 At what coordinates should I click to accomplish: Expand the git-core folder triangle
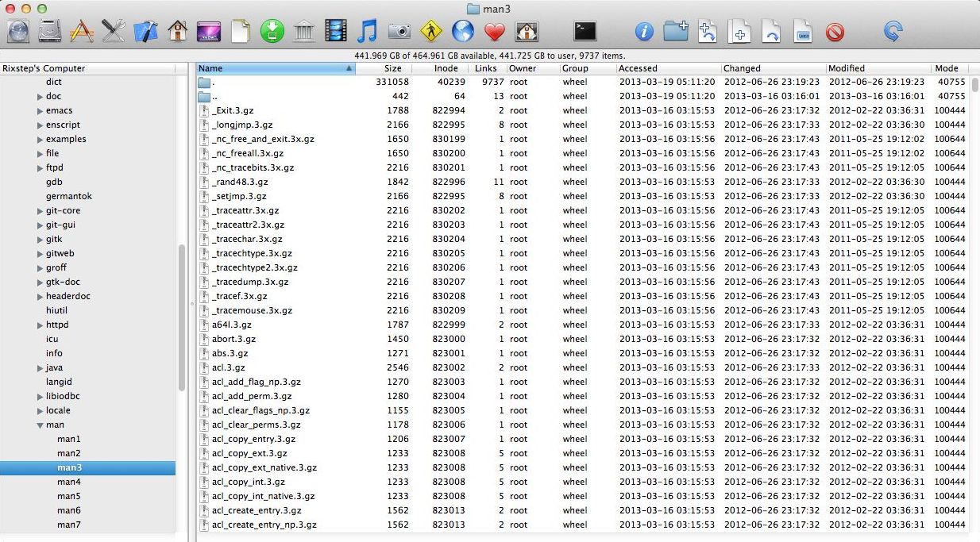40,211
